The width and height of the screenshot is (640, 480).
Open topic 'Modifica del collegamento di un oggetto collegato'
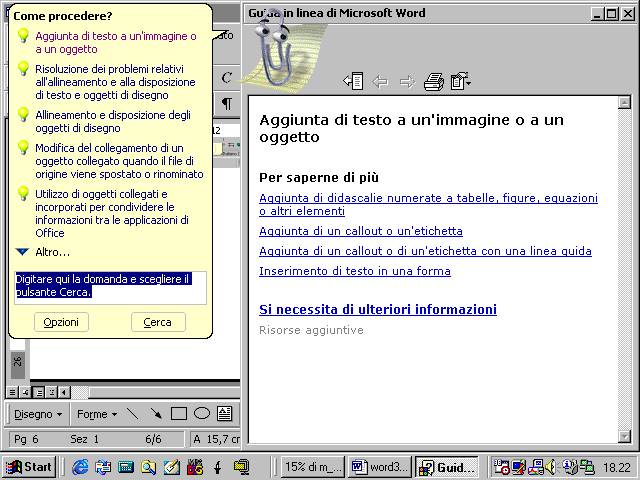[119, 161]
